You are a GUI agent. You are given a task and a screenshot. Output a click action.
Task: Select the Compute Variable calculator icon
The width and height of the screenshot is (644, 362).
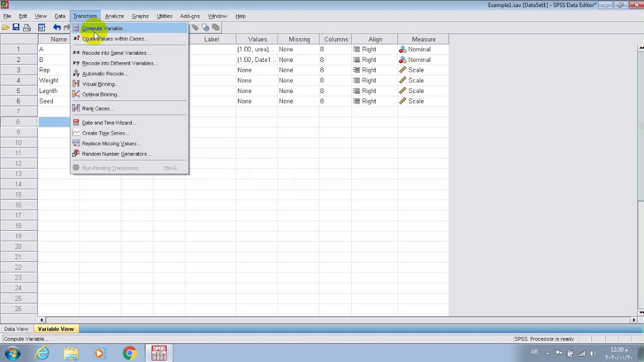coord(76,28)
